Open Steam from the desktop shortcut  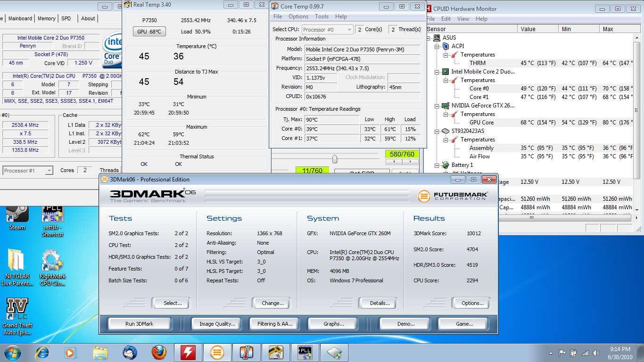coord(17,214)
